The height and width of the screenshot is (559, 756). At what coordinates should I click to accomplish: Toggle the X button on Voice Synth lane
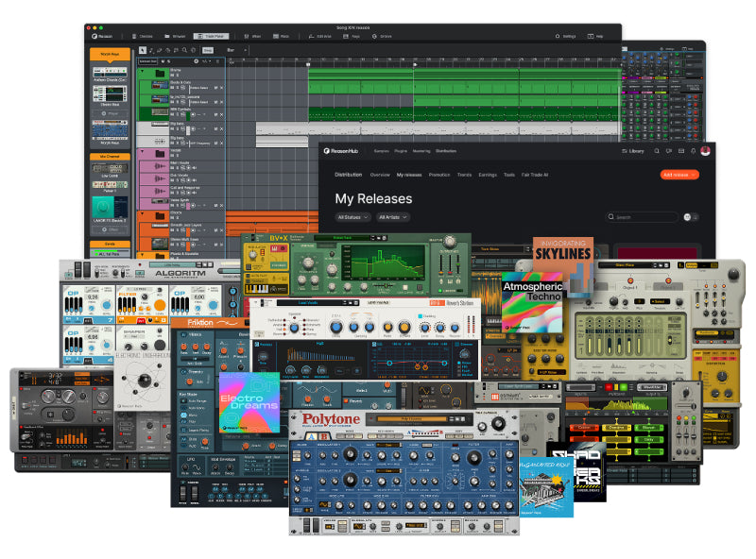pos(221,206)
